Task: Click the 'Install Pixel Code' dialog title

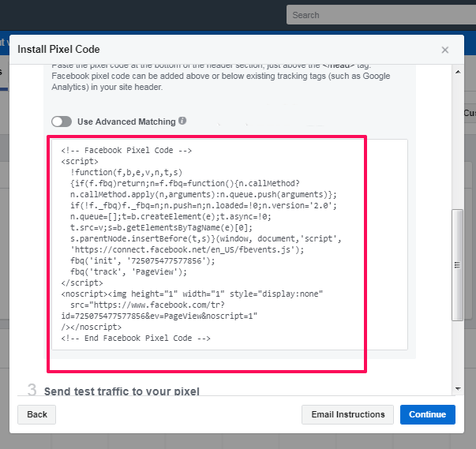Action: coord(58,49)
